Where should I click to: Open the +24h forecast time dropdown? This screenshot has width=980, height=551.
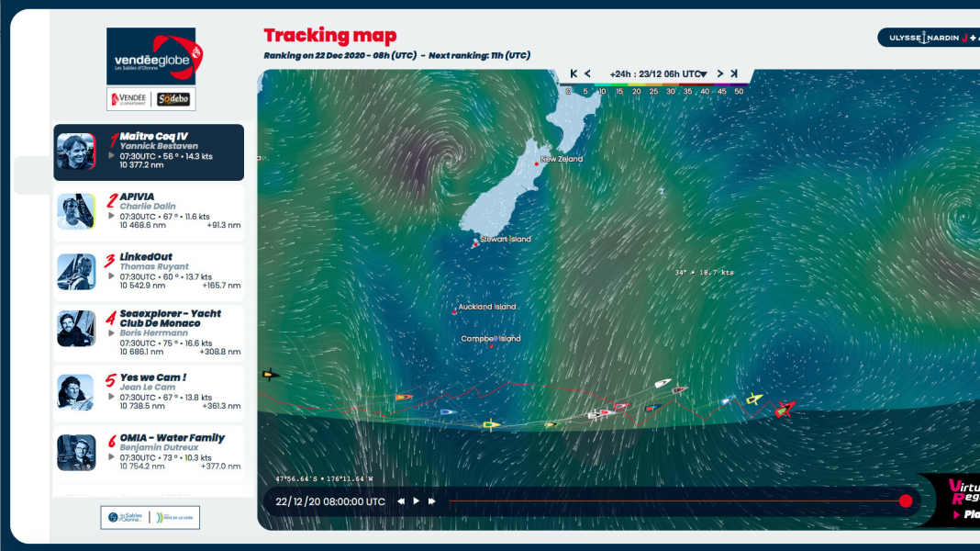[658, 73]
